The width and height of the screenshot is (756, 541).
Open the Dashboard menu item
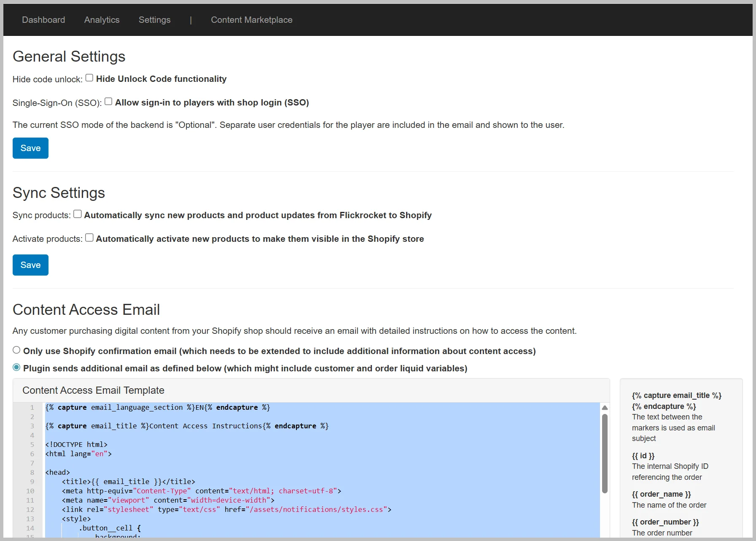43,20
